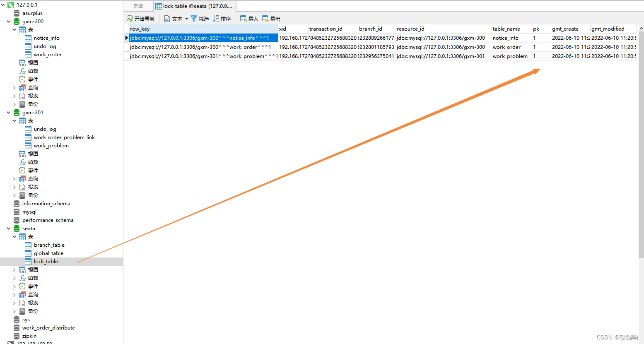
Task: Select the gxm-300 undo_log table icon
Action: 28,46
